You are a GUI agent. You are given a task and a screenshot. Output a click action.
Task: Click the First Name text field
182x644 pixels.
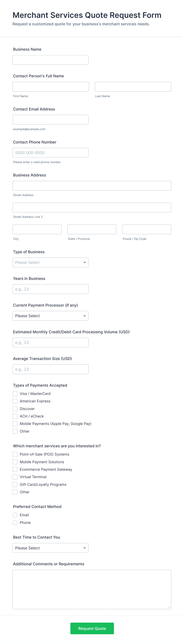tap(51, 87)
